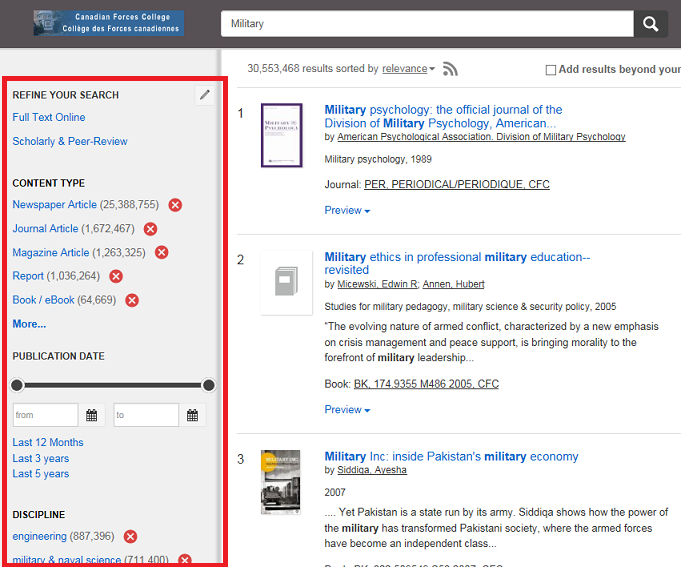Open BK, 174.9355 M486 2005 call number
Screen dimensions: 681x567
tap(426, 384)
